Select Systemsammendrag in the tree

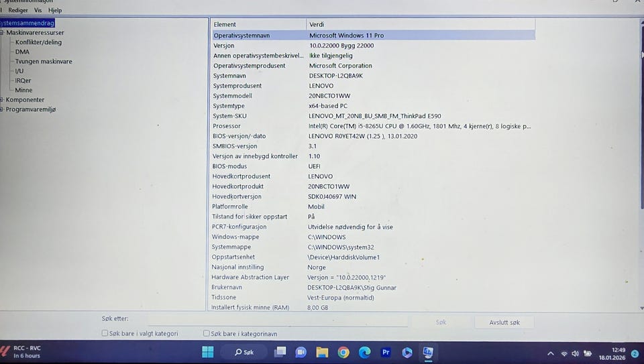(27, 23)
